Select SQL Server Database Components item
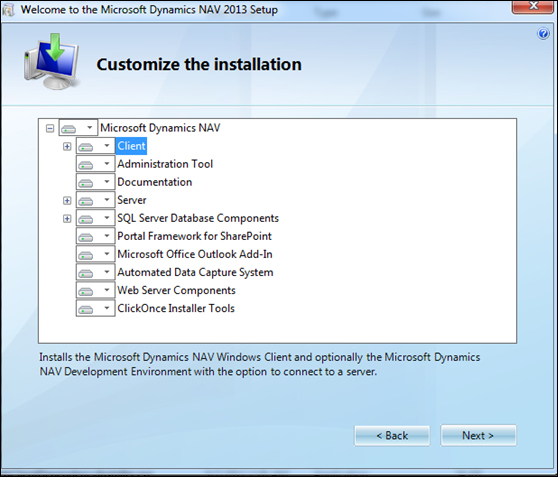Image resolution: width=558 pixels, height=477 pixels. coord(198,218)
